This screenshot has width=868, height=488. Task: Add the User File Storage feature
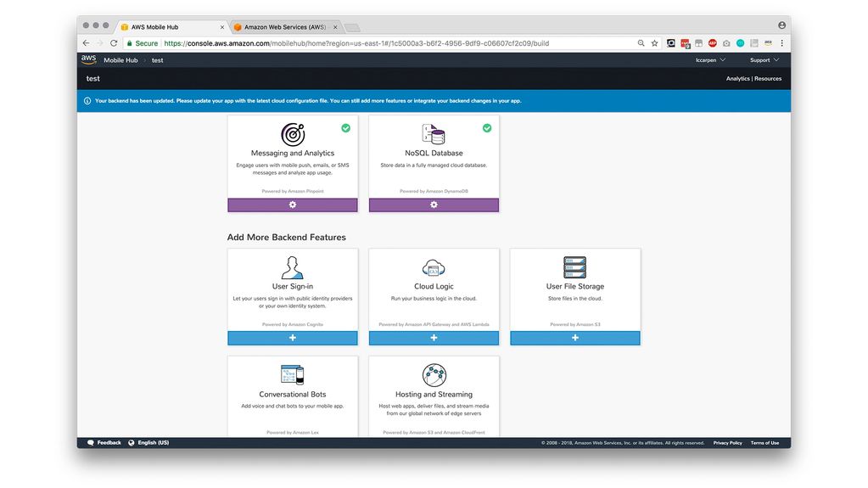(x=574, y=338)
